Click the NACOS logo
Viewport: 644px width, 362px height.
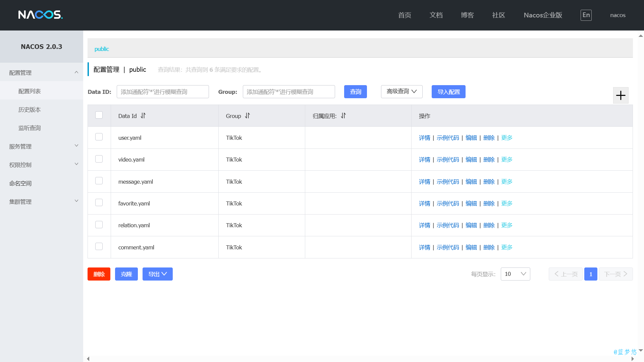[x=40, y=15]
